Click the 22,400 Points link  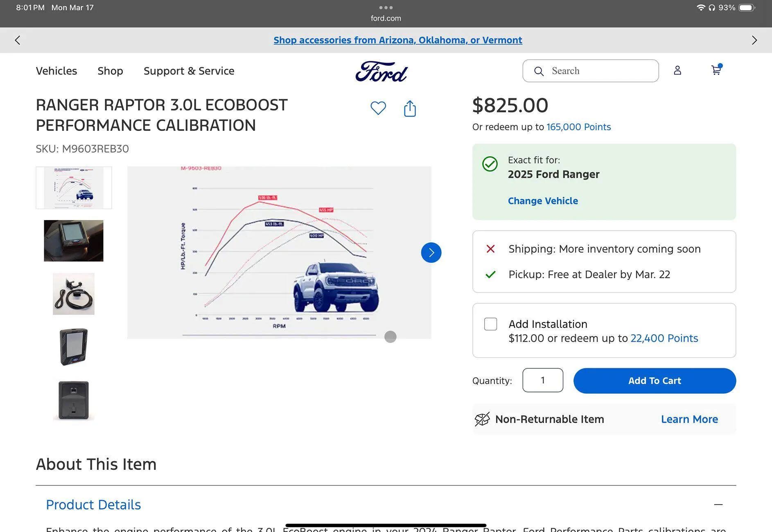664,338
